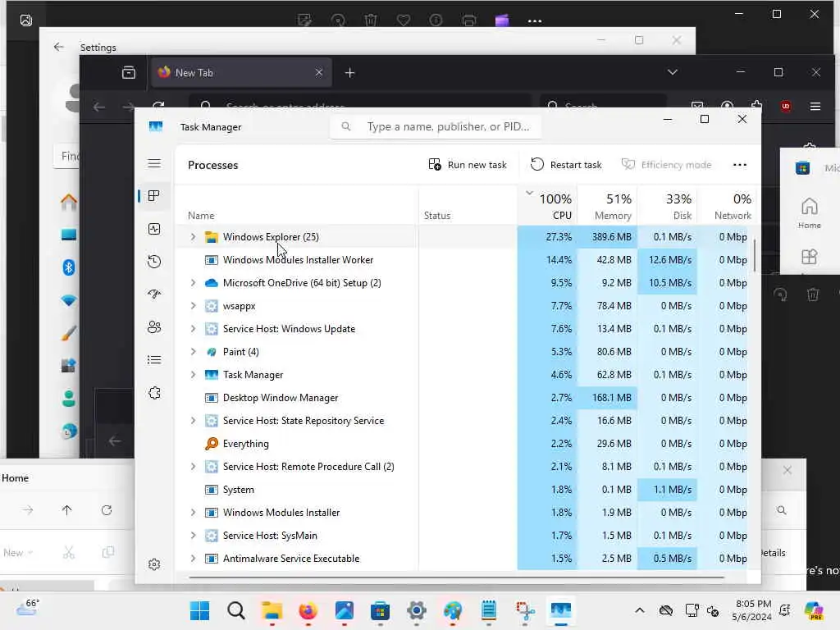
Task: Click the Efficiency mode button
Action: (666, 165)
